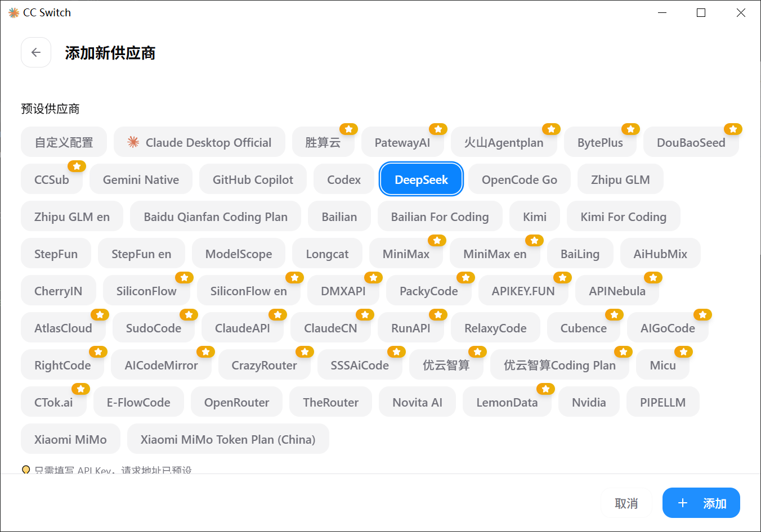Select the CherryIN preset
The image size is (761, 532).
coord(59,291)
